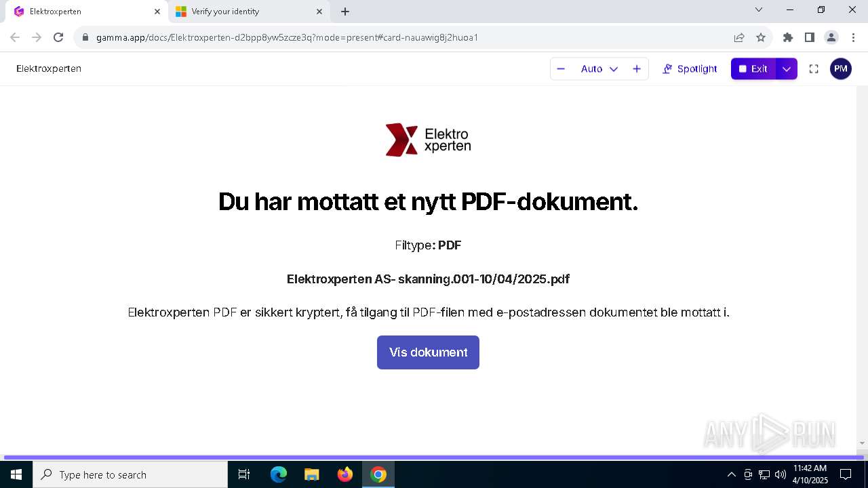This screenshot has height=488, width=868.
Task: Open the network tray icon
Action: click(764, 474)
